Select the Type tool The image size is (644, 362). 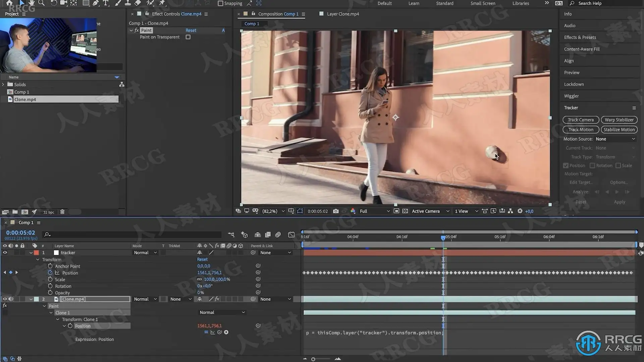[x=106, y=3]
